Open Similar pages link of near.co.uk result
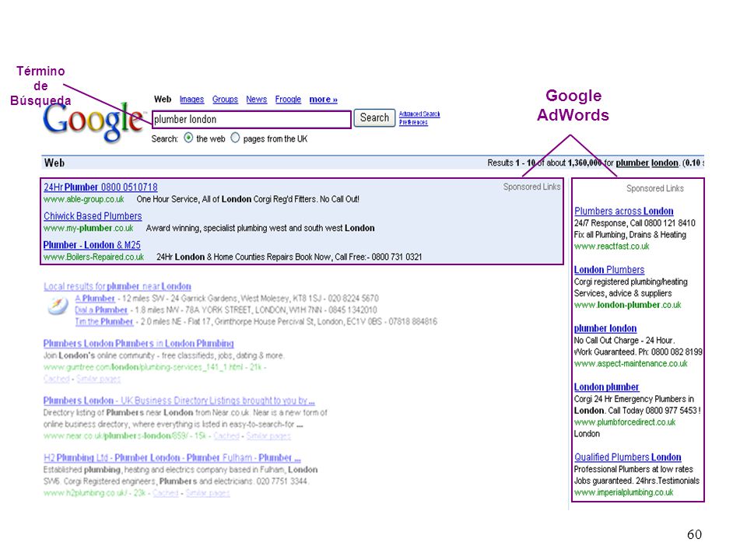Screen dimensions: 747x560 [x=268, y=436]
